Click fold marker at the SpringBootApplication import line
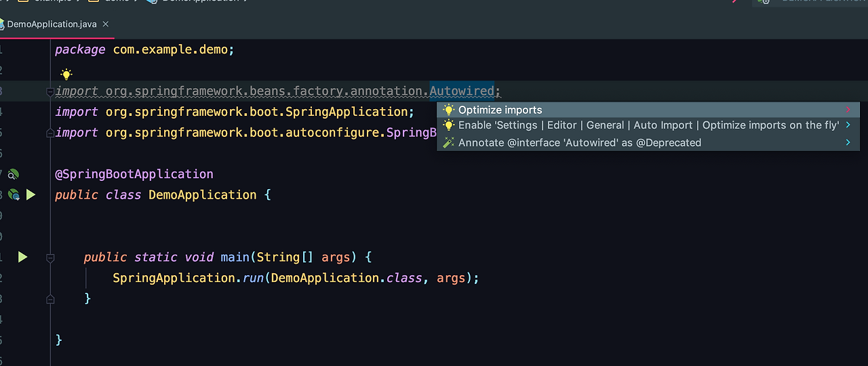Screen dimensions: 868x366 coord(50,134)
